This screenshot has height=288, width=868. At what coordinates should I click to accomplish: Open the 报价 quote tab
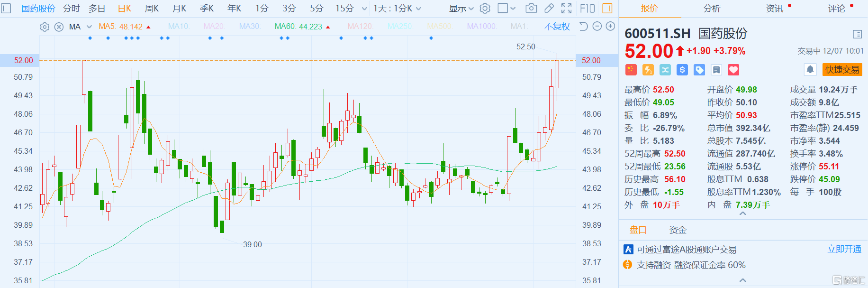[x=649, y=9]
